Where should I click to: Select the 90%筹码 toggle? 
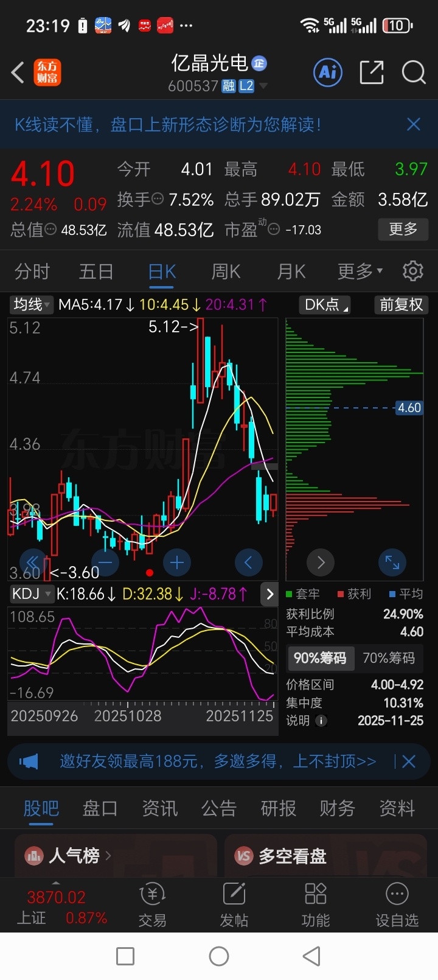[320, 658]
